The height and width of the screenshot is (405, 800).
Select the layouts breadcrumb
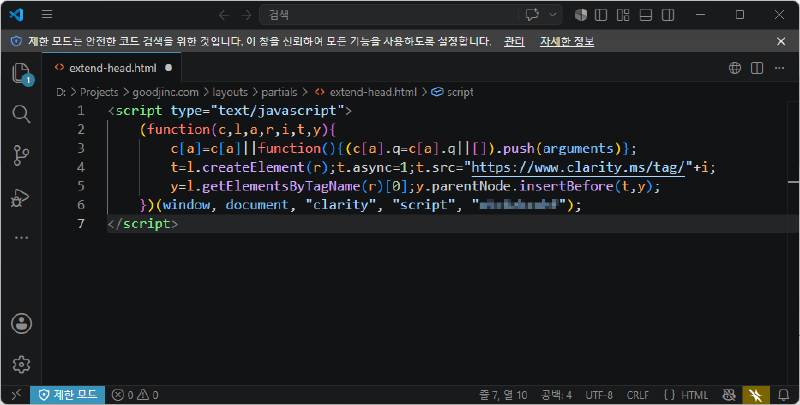point(230,92)
